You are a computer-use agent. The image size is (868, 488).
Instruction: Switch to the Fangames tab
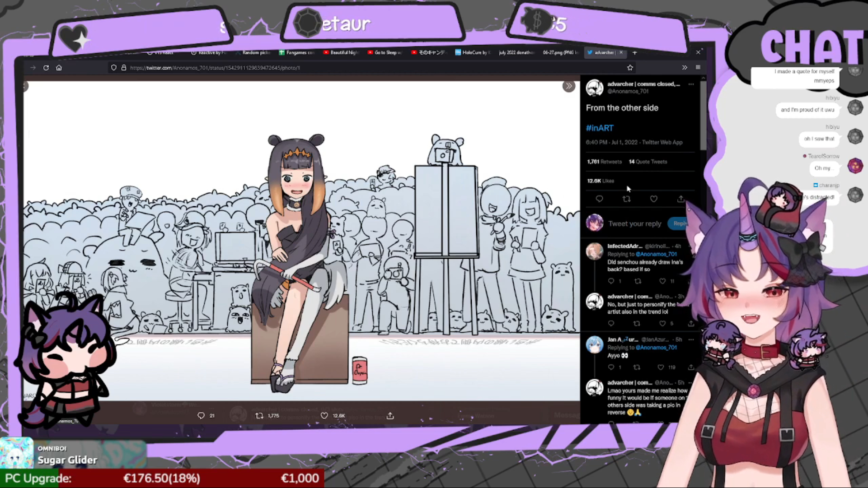click(x=296, y=53)
